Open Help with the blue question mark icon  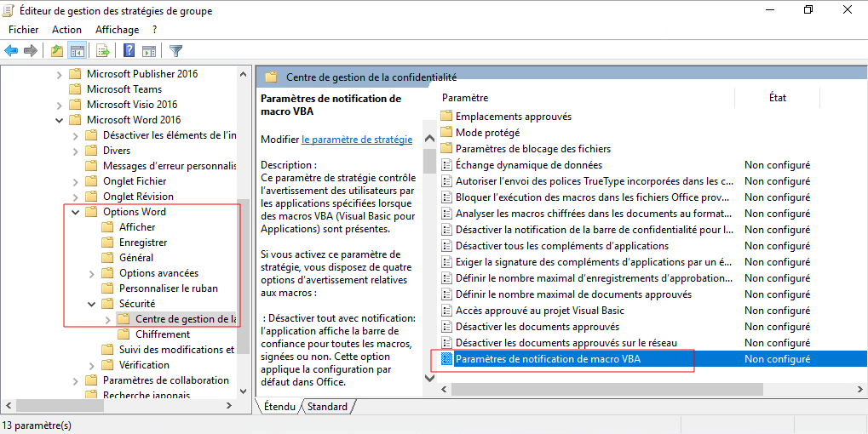(129, 51)
